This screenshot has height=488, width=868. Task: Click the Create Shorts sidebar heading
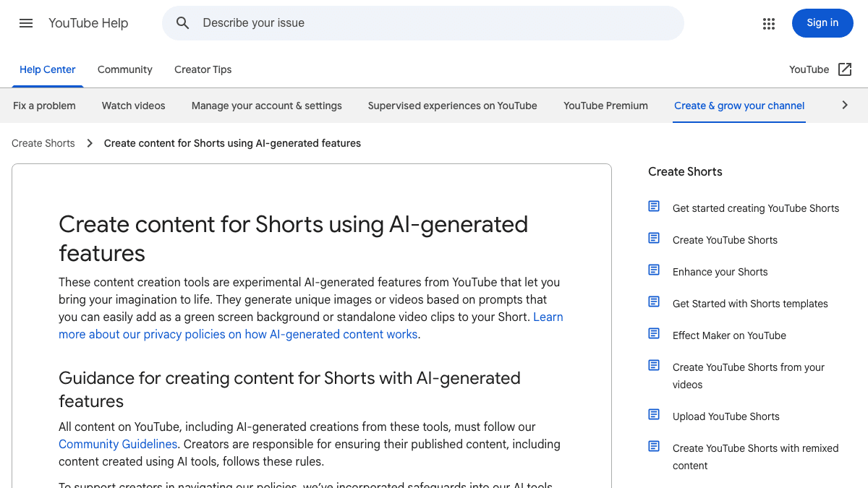(685, 171)
